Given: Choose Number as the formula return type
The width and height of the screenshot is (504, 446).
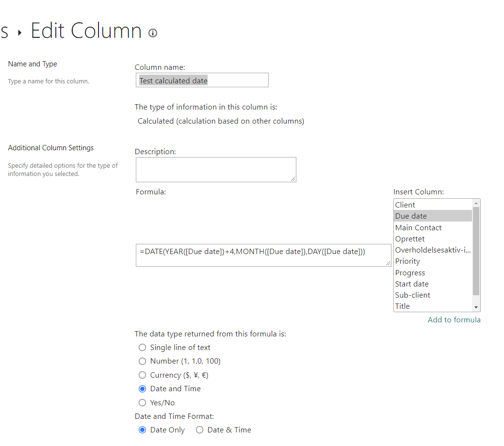Looking at the screenshot, I should point(142,361).
